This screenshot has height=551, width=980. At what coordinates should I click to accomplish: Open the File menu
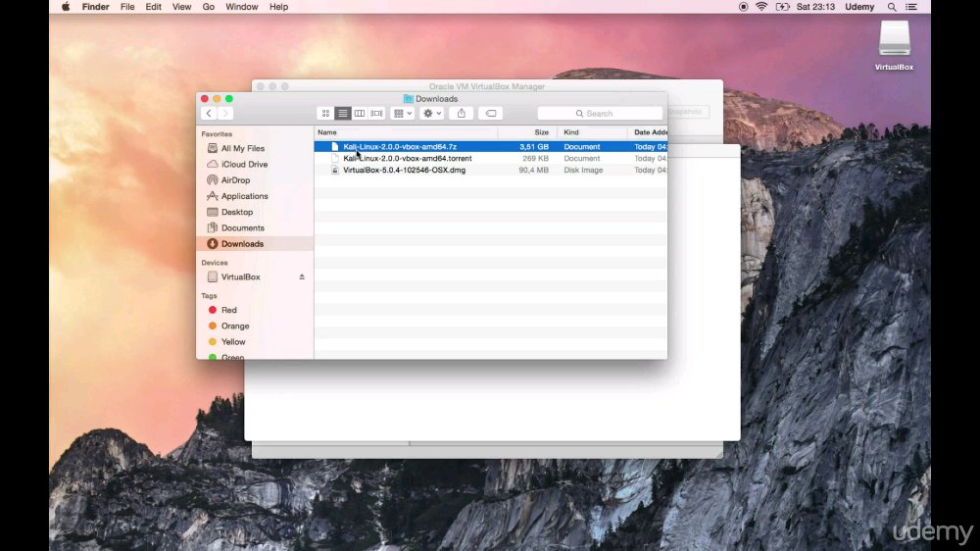[127, 7]
